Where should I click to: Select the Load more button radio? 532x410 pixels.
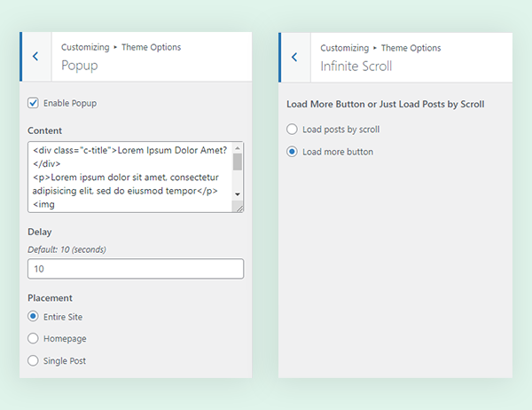click(x=293, y=152)
